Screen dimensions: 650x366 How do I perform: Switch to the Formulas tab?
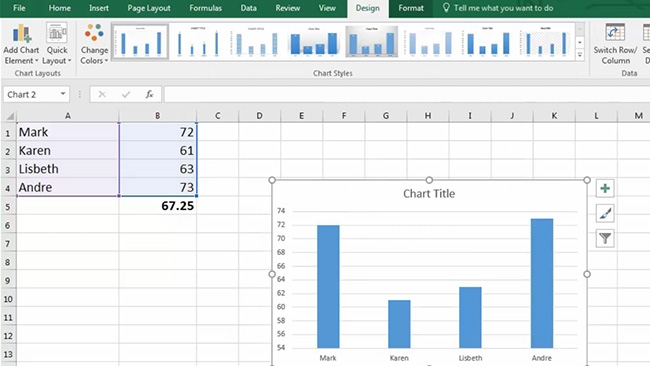click(x=205, y=8)
